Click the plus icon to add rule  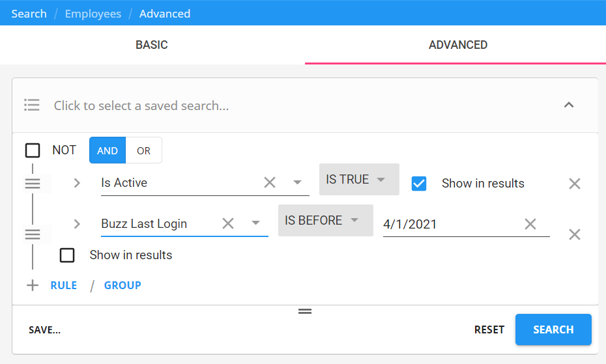pyautogui.click(x=33, y=286)
